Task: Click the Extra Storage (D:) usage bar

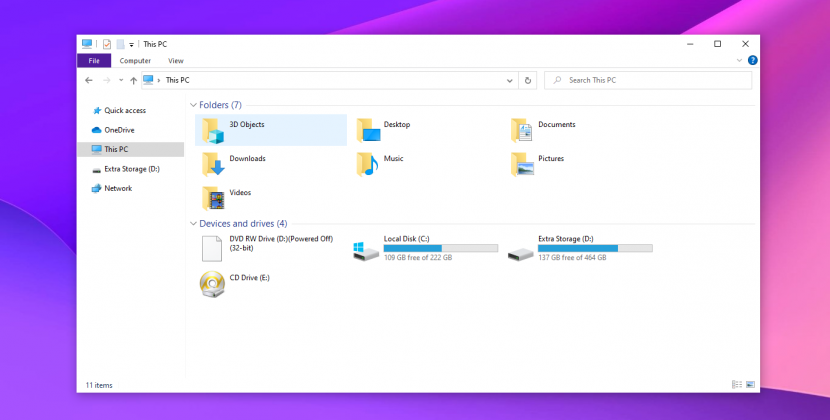Action: pyautogui.click(x=595, y=248)
